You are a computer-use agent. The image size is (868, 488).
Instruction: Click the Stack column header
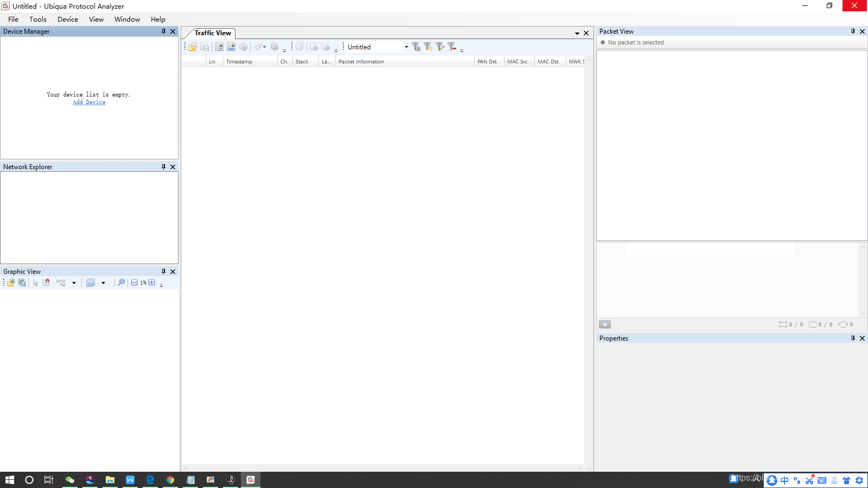(305, 62)
